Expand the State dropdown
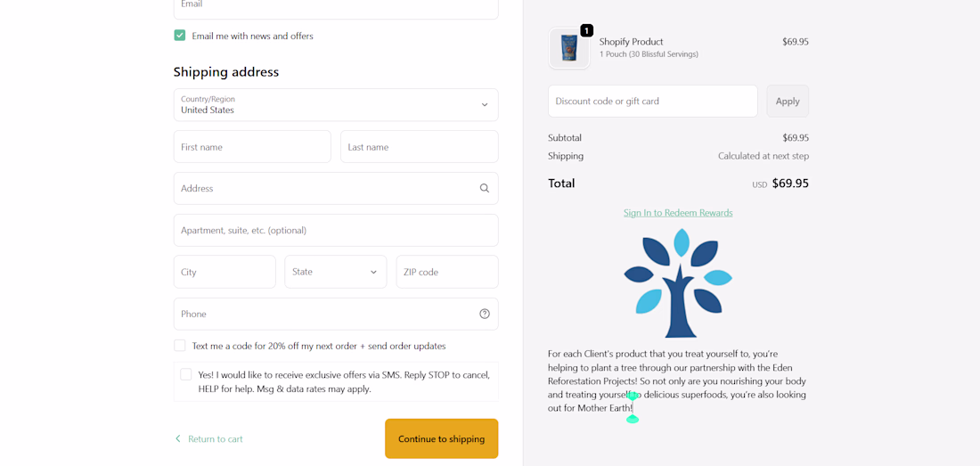 pyautogui.click(x=336, y=272)
